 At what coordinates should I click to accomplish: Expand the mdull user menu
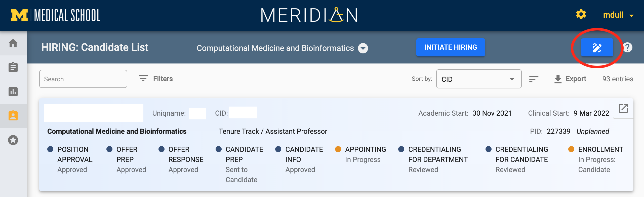pos(618,15)
